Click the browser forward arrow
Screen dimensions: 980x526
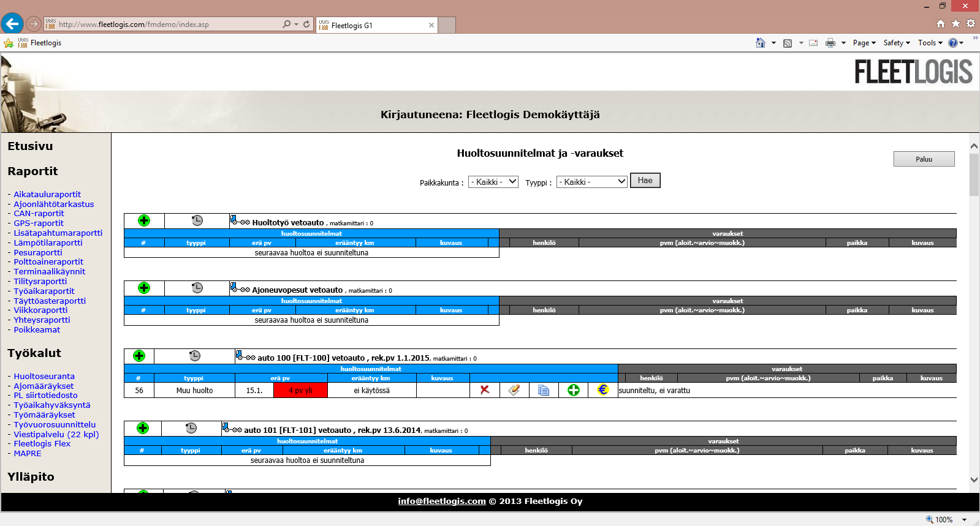click(x=34, y=24)
